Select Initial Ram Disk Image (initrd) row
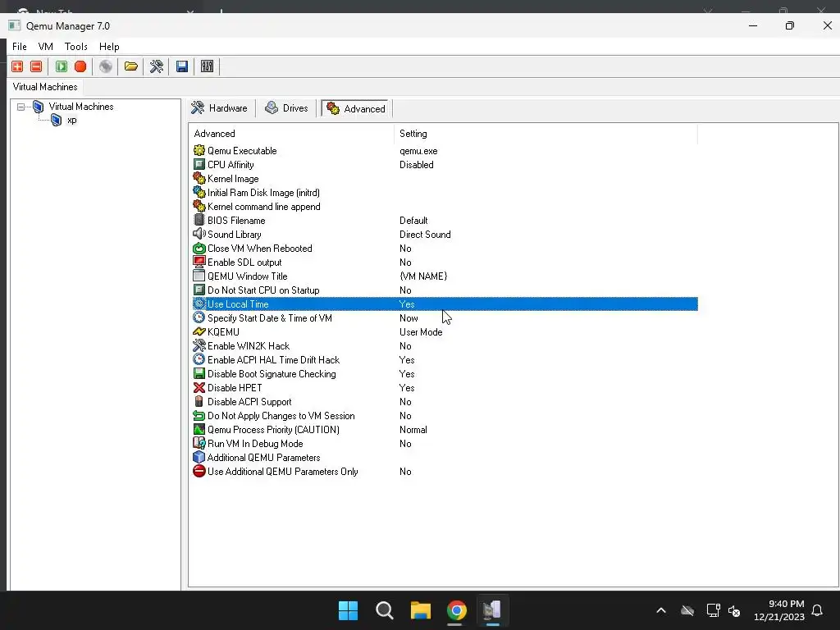 (445, 192)
